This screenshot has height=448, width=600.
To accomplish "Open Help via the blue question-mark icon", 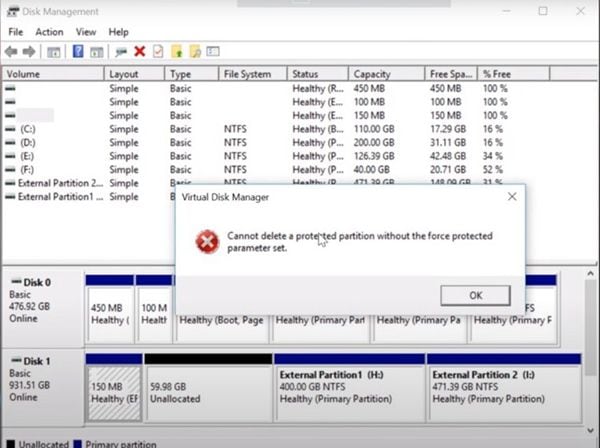I will point(78,51).
